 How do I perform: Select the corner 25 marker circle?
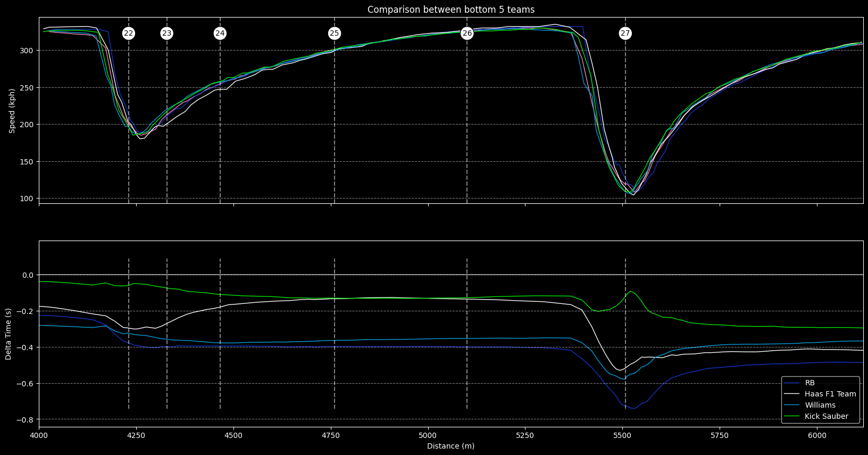tap(334, 34)
